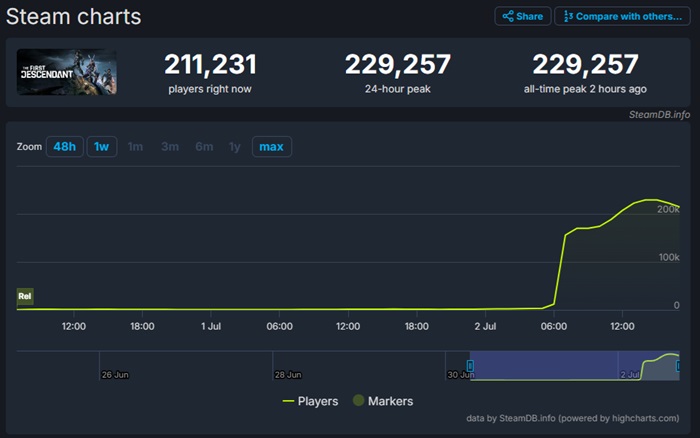Click the 1 Jul axis label
This screenshot has height=438, width=700.
pyautogui.click(x=211, y=326)
